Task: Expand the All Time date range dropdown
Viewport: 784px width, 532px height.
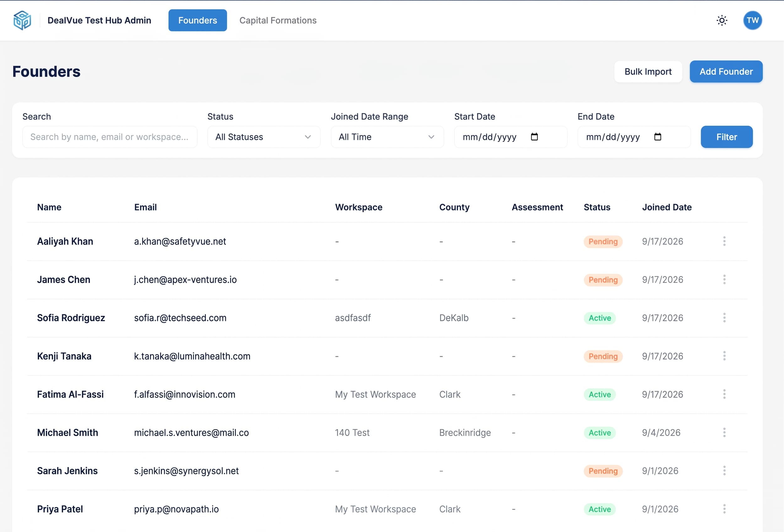Action: pyautogui.click(x=387, y=137)
